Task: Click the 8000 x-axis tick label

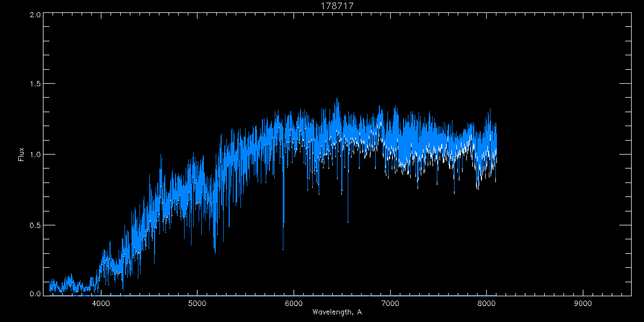Action: coord(487,303)
